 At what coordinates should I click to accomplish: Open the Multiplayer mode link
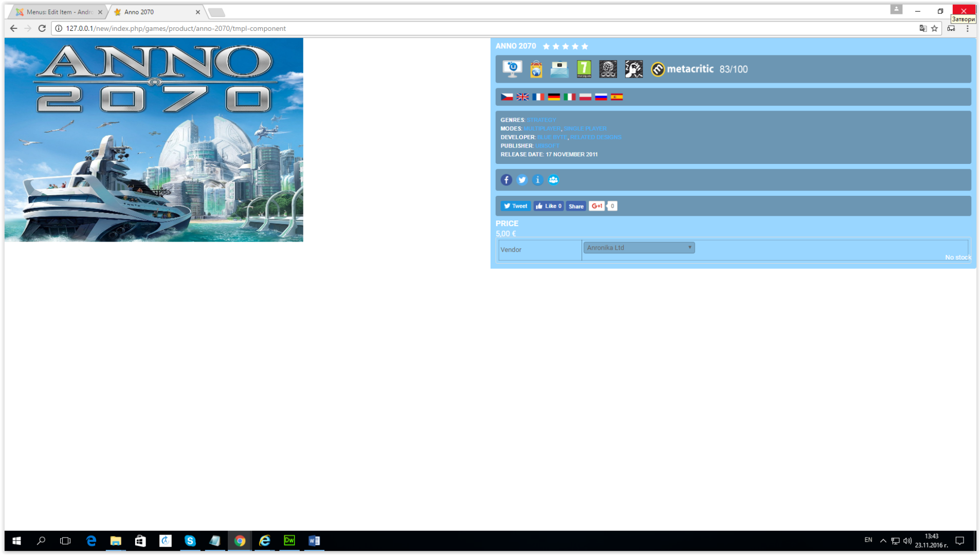click(542, 128)
